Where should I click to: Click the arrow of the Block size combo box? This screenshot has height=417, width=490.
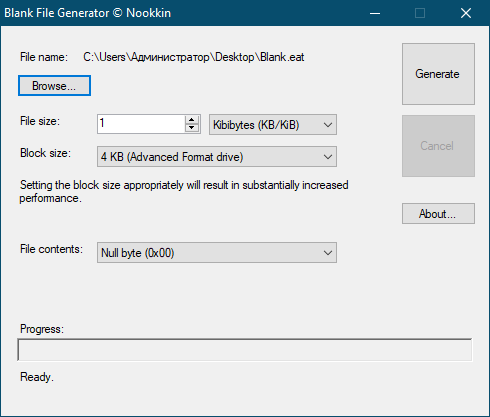point(328,157)
